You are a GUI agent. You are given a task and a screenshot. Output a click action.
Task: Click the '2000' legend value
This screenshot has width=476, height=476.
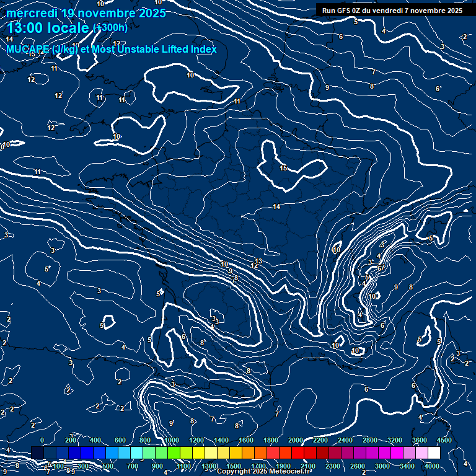pyautogui.click(x=296, y=440)
